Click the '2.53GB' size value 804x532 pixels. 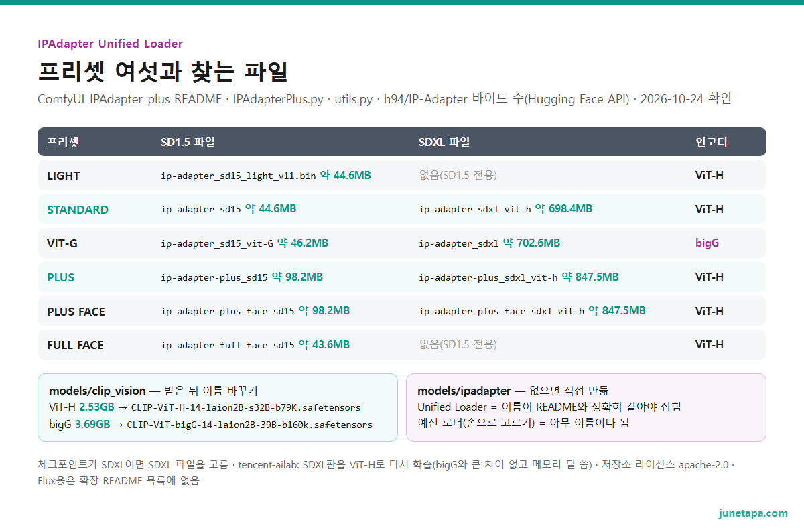[96, 407]
